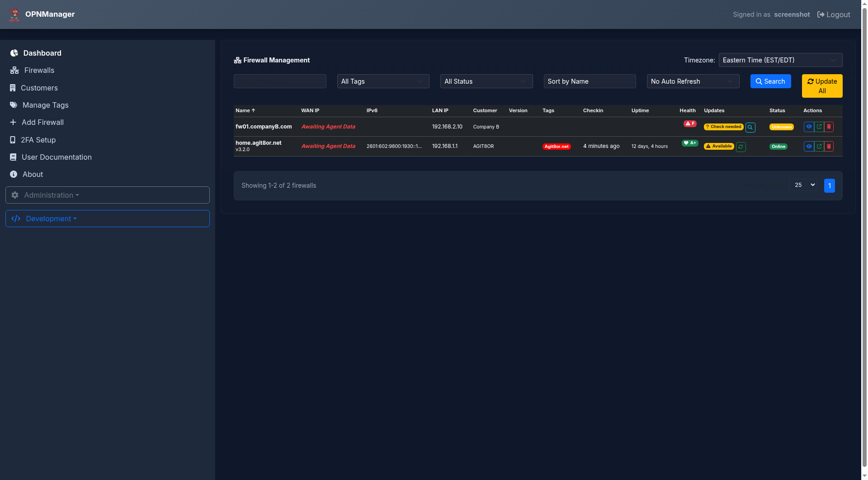Click the green refresh update icon for home.agit8or.net

(x=741, y=147)
